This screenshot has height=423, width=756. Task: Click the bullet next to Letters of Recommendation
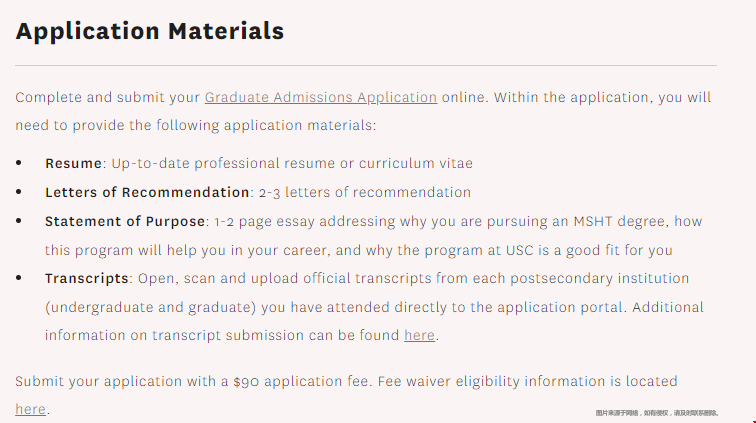(19, 191)
